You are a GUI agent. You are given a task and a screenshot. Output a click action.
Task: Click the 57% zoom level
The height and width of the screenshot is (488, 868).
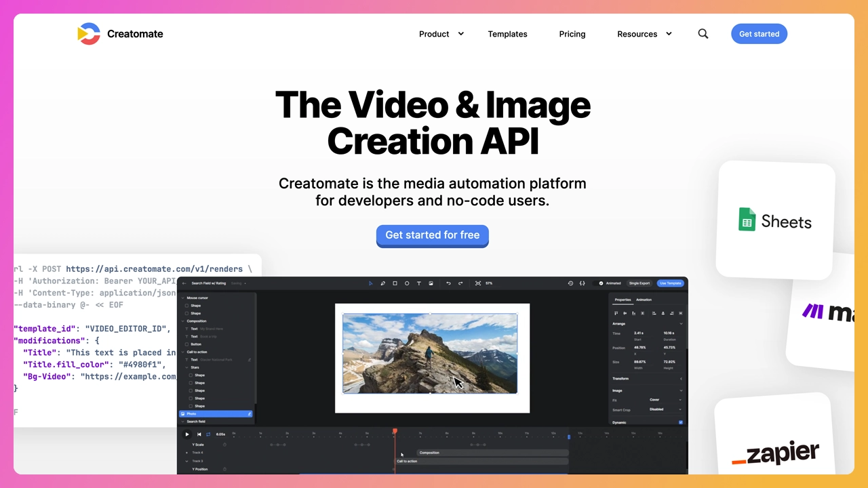489,283
